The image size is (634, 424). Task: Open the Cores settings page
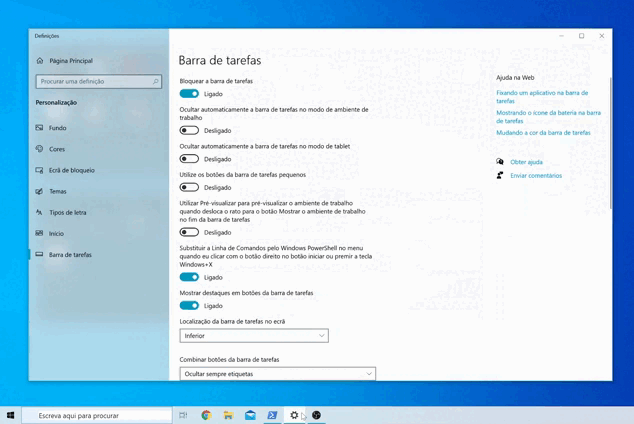57,149
